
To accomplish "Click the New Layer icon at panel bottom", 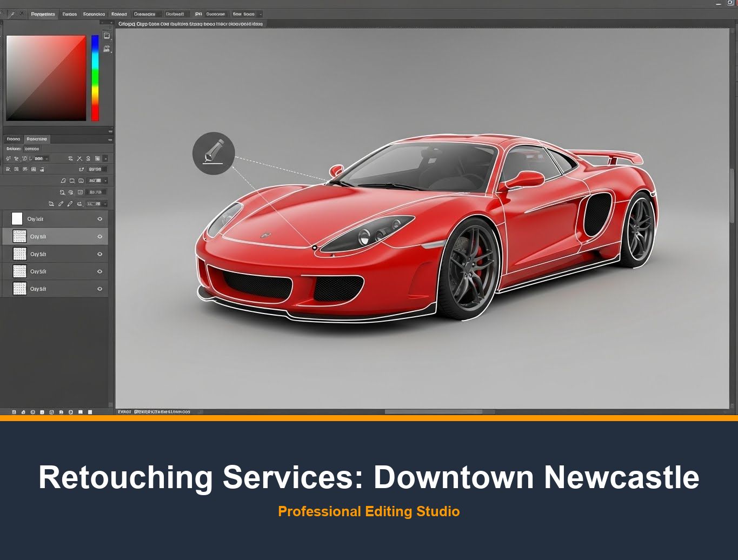I will [x=81, y=412].
